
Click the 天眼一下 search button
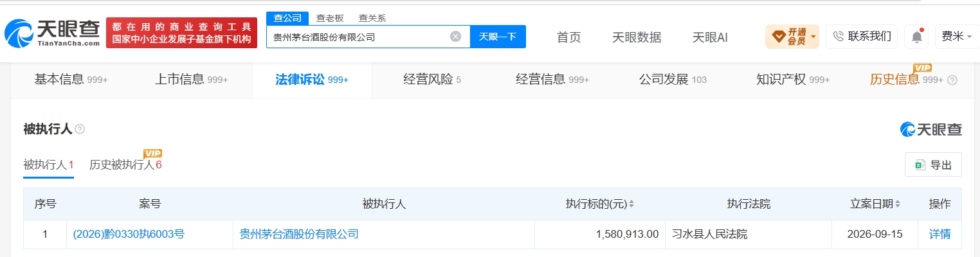coord(498,37)
